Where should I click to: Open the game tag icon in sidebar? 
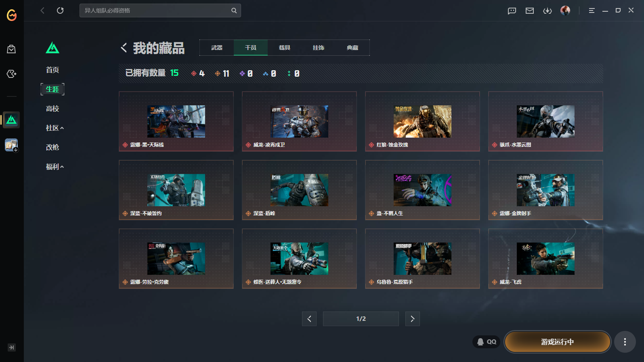(x=11, y=74)
